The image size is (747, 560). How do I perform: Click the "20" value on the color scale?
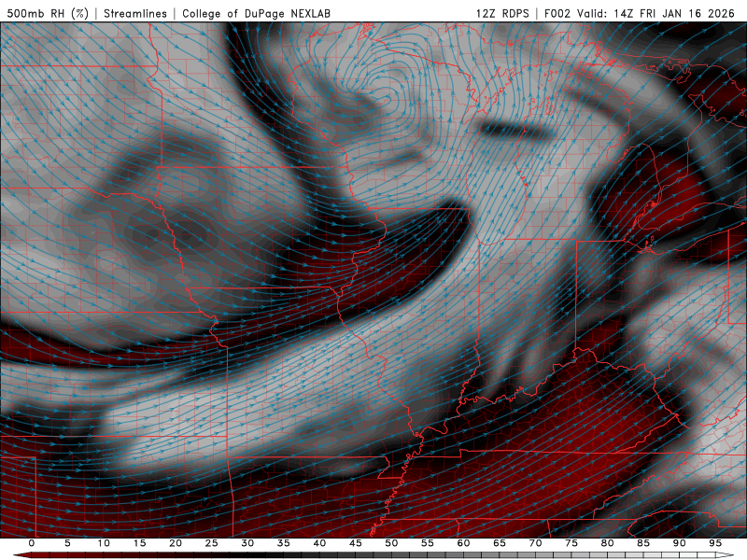(x=176, y=543)
